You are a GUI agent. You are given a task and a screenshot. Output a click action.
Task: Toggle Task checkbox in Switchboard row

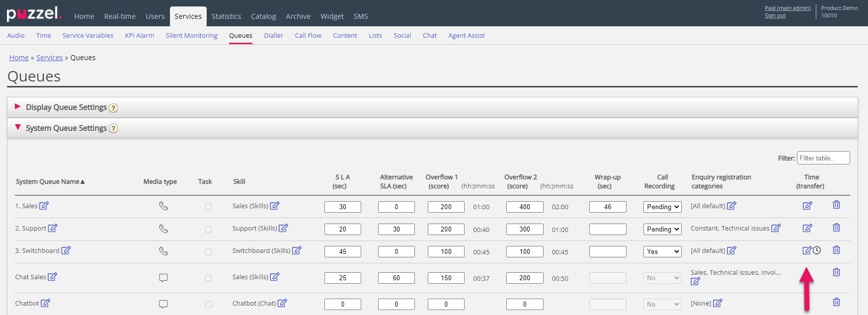coord(208,251)
